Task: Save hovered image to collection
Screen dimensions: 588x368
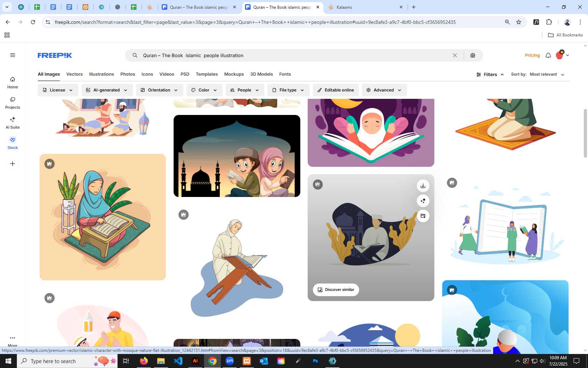Action: (423, 216)
